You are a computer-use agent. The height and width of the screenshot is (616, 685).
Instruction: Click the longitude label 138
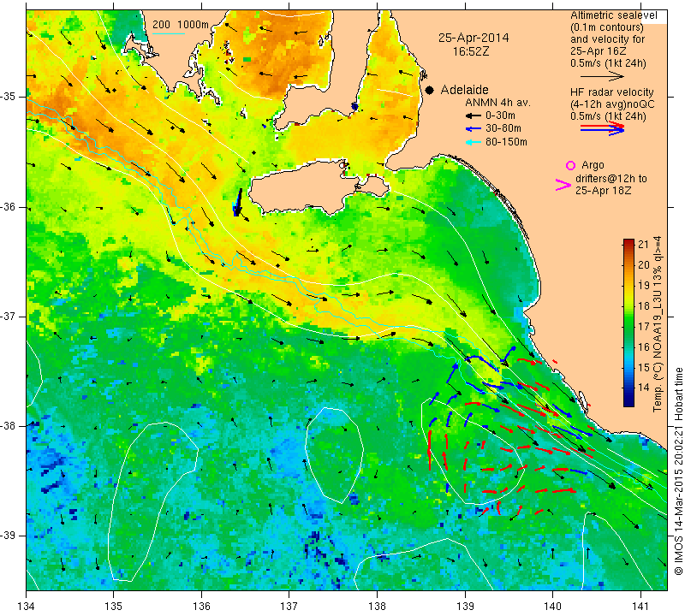coord(377,606)
